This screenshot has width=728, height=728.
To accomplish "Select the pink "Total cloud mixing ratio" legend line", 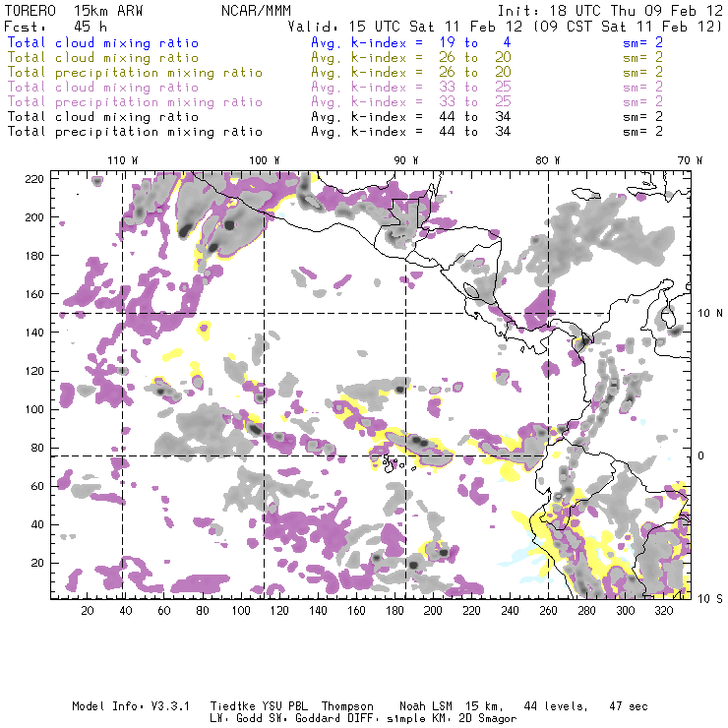I will [x=103, y=88].
